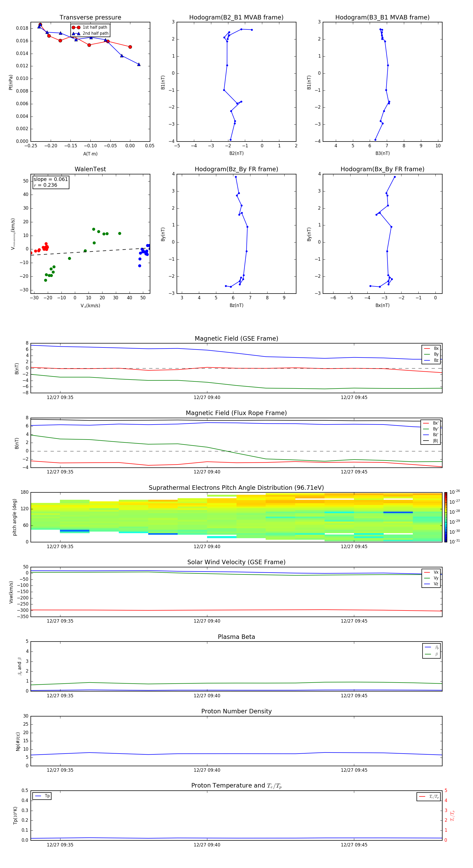Click '12/27 09:45' tick under Proton Number Density plot
Viewport: 473px width, 868px height.
(354, 770)
